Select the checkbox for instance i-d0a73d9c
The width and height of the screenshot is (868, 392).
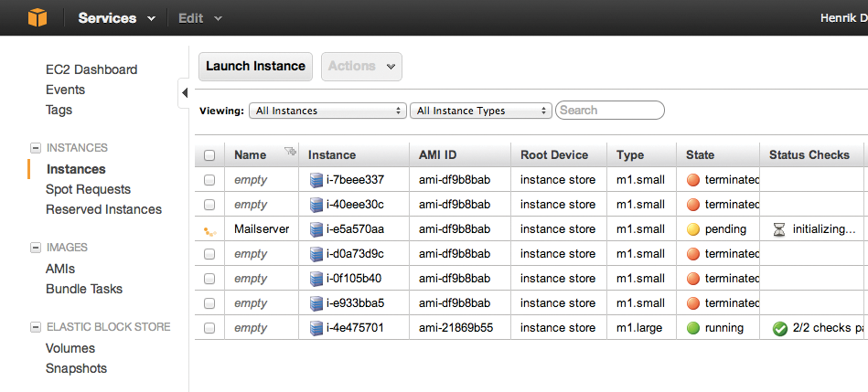[209, 254]
